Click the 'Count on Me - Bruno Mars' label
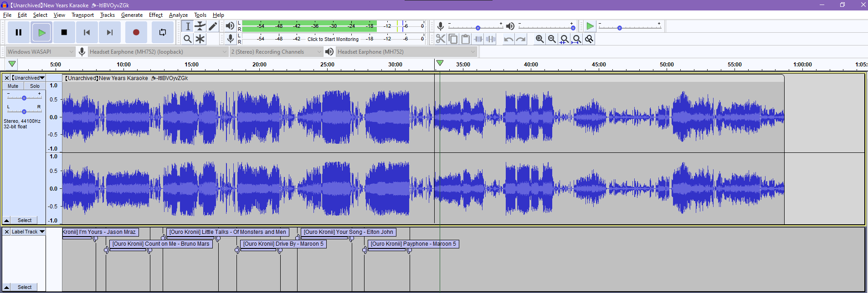The image size is (868, 293). pos(161,244)
